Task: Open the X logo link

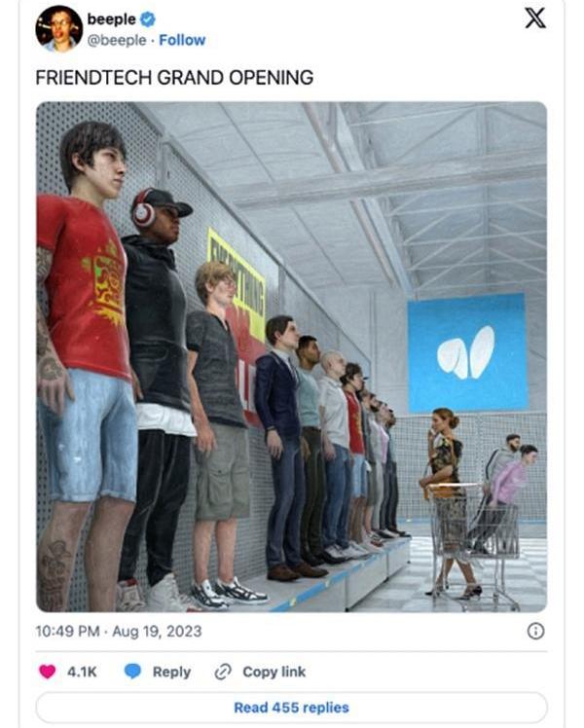Action: [x=534, y=18]
